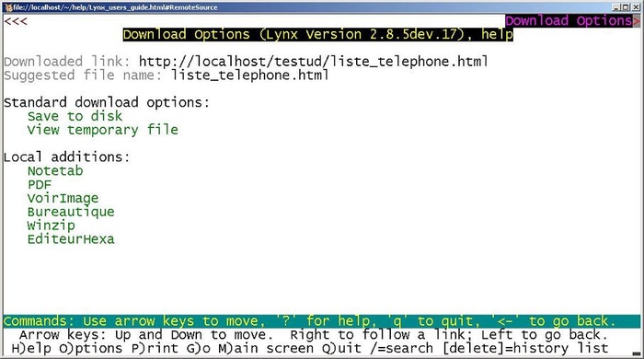
Task: Click P)rint in the bottom menu
Action: (155, 348)
